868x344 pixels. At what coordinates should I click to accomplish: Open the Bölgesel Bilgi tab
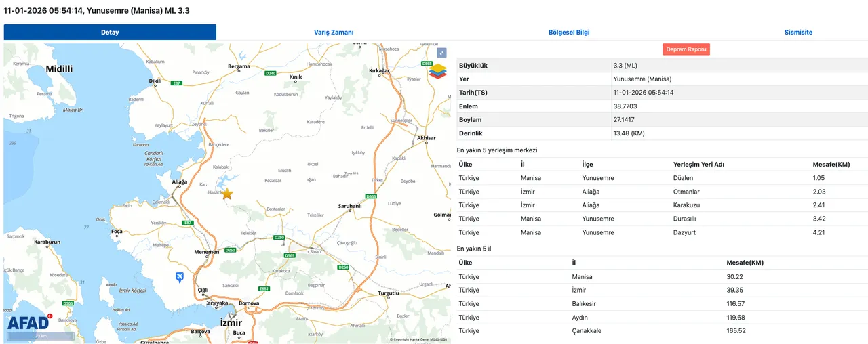tap(569, 32)
